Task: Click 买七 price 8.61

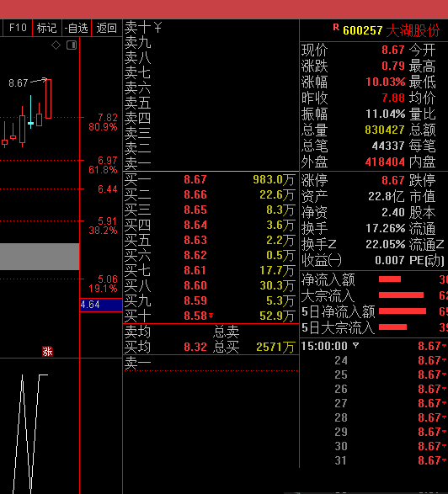Action: point(195,270)
